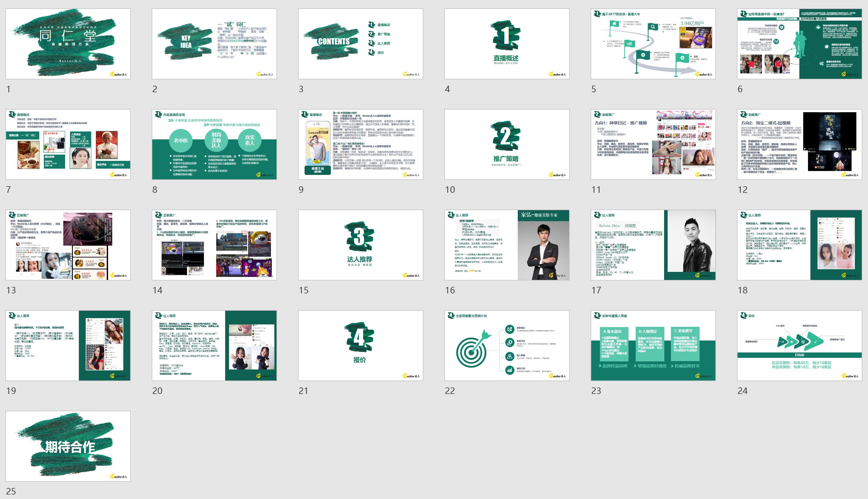Select slide 3 CONTENTS thumbnail
The image size is (868, 499).
(x=361, y=44)
